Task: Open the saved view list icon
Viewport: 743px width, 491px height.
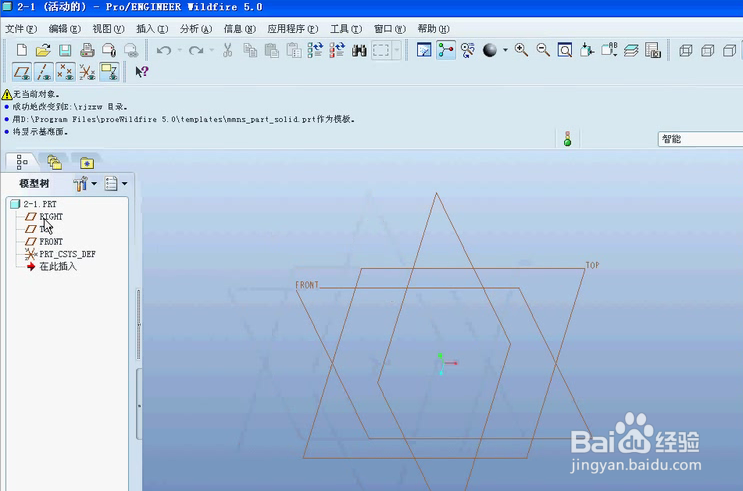Action: click(609, 50)
